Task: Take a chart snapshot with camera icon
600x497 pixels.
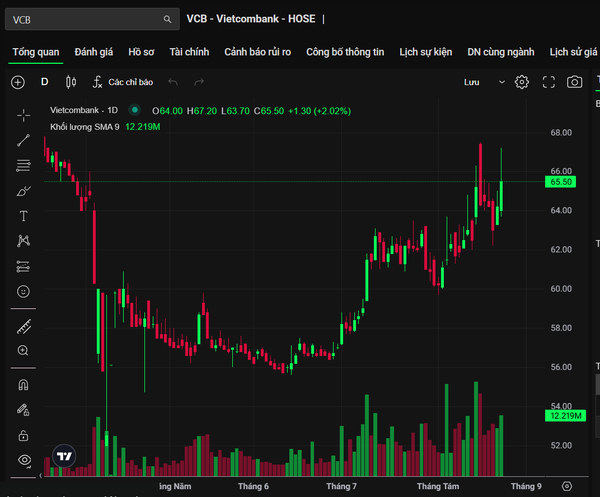Action: [574, 82]
